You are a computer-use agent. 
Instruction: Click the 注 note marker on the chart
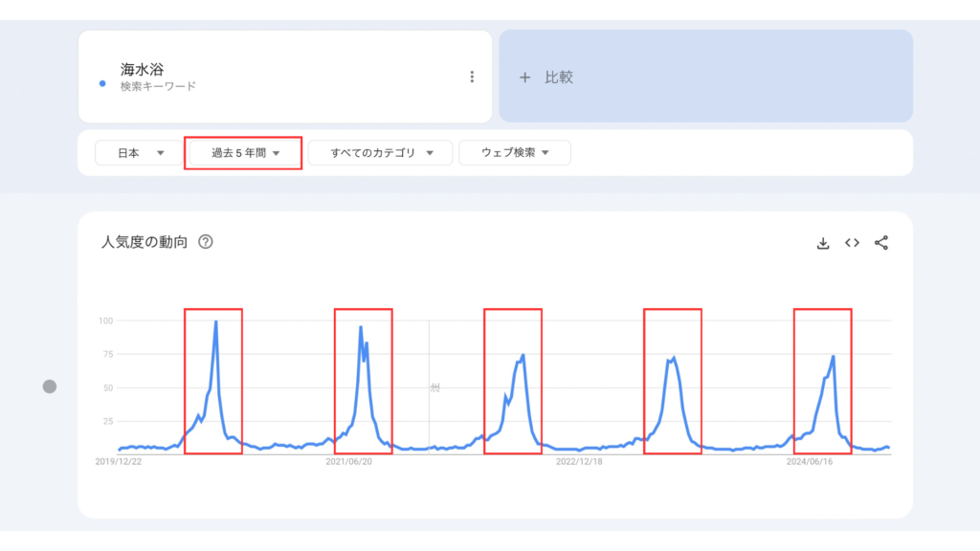(434, 386)
